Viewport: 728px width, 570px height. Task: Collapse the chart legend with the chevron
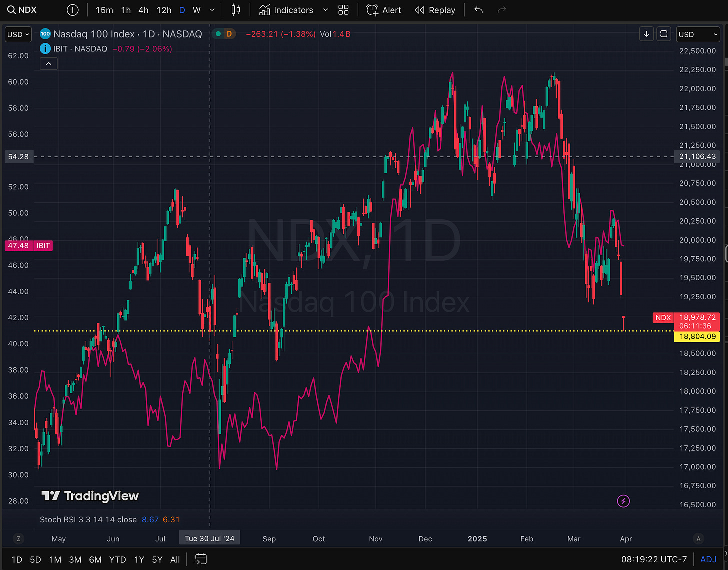click(49, 64)
